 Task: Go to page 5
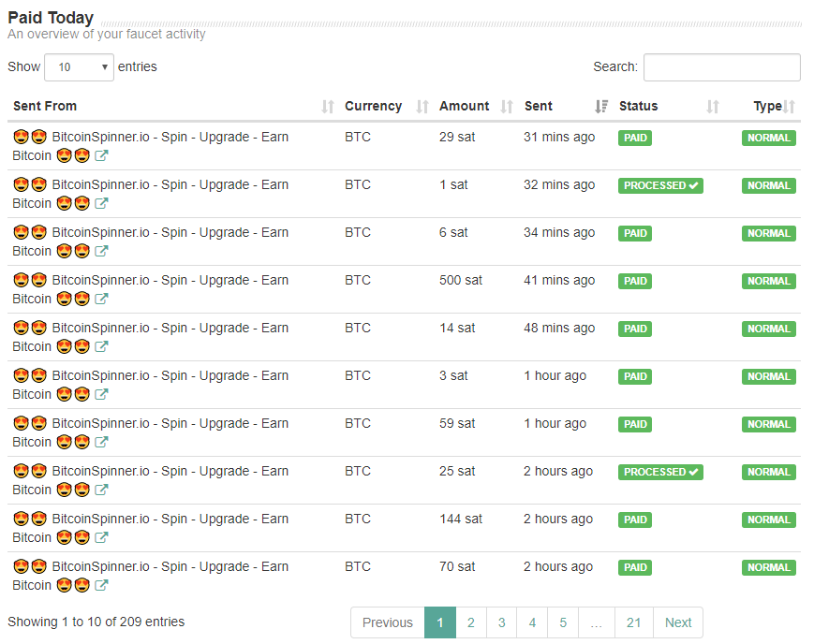[x=563, y=622]
